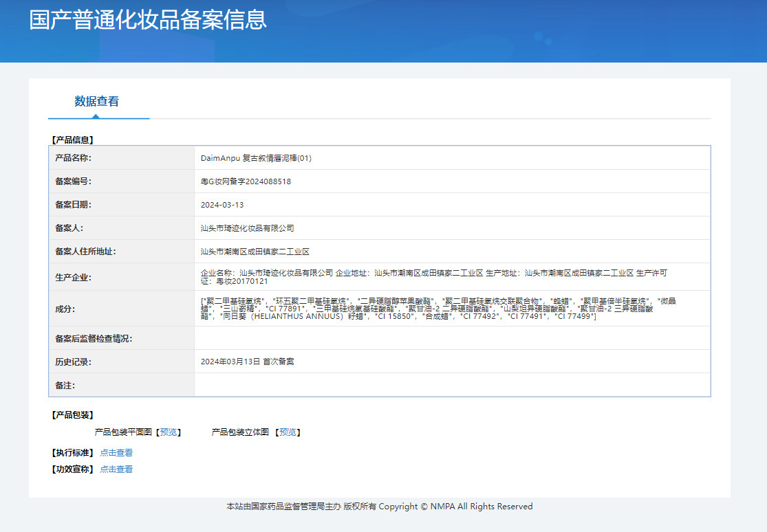Image resolution: width=767 pixels, height=532 pixels.
Task: Preview the 产品包装立体图 image link
Action: pos(288,432)
